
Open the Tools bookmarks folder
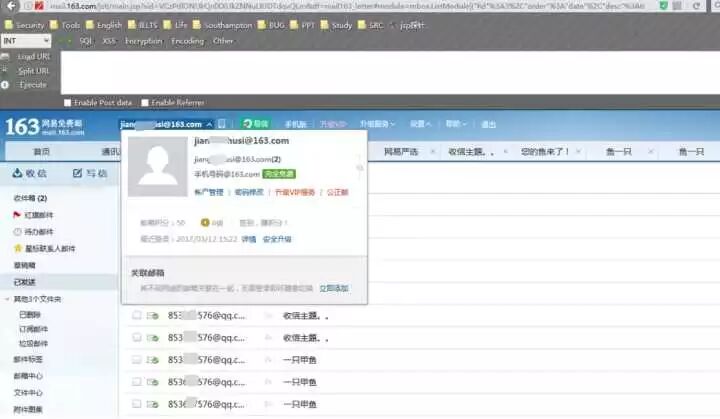pos(65,25)
